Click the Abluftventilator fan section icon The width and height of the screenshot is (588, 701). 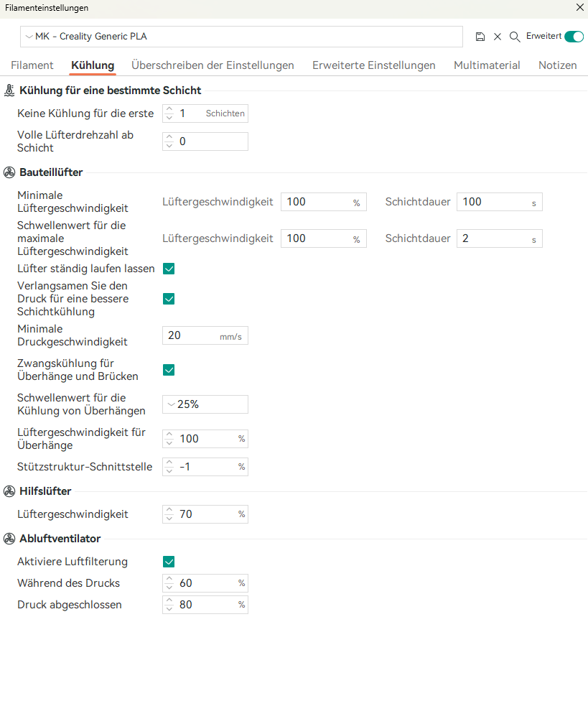coord(9,538)
